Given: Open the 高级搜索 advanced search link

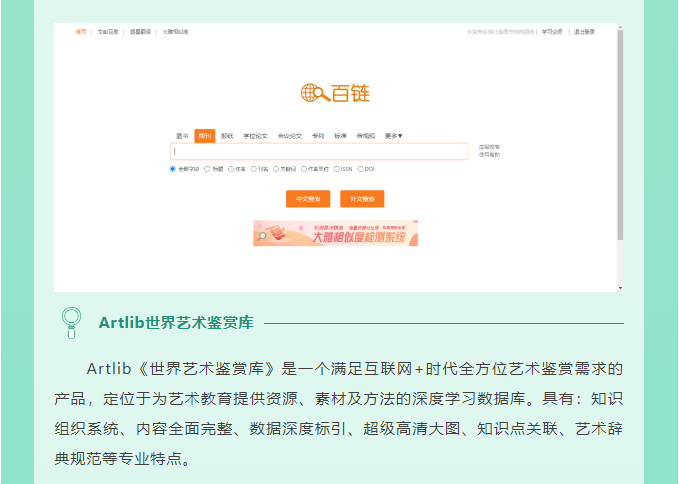Looking at the screenshot, I should click(489, 147).
